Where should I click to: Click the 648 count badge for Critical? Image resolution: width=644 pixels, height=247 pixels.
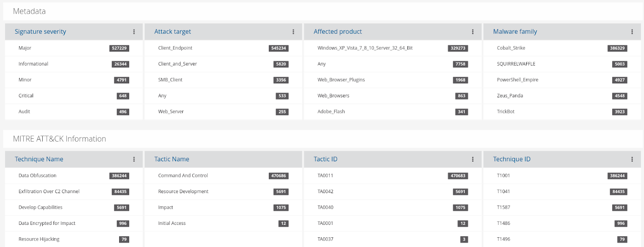[123, 96]
